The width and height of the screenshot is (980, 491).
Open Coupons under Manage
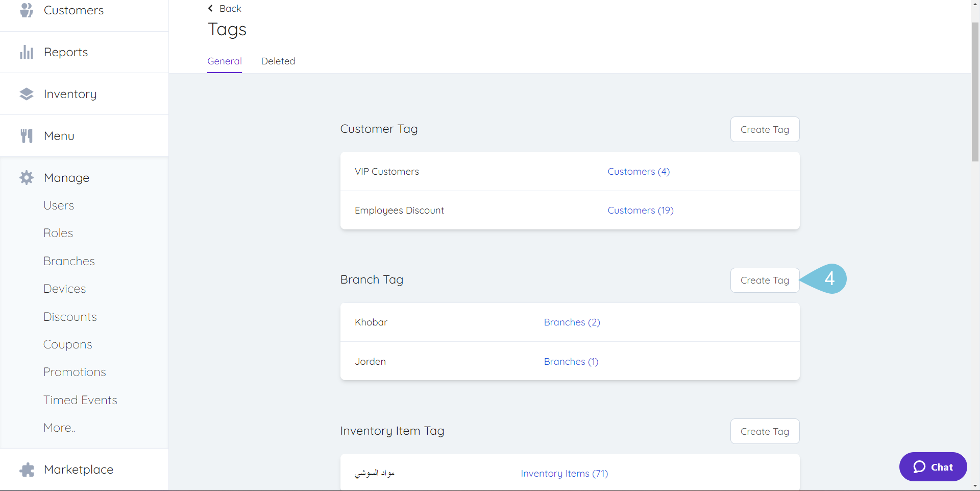pyautogui.click(x=68, y=344)
